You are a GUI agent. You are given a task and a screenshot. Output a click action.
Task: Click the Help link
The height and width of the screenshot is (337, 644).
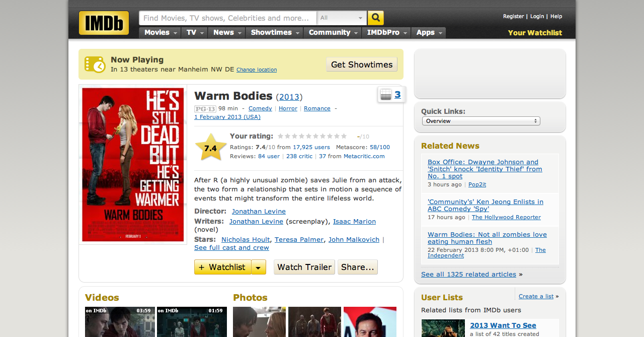(556, 17)
